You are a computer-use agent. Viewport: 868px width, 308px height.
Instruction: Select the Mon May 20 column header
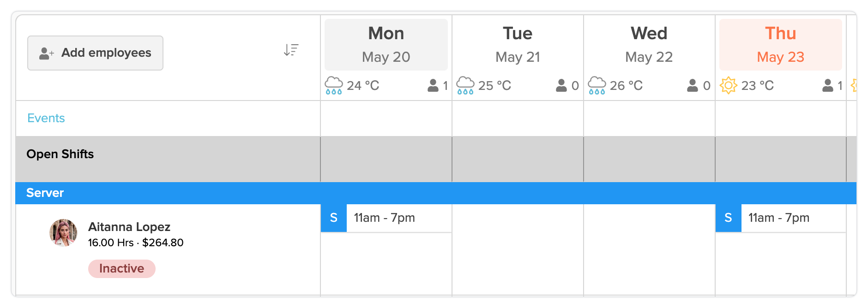click(x=386, y=45)
